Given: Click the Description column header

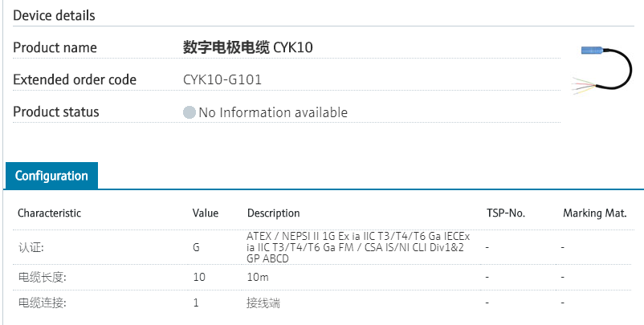Looking at the screenshot, I should (273, 213).
